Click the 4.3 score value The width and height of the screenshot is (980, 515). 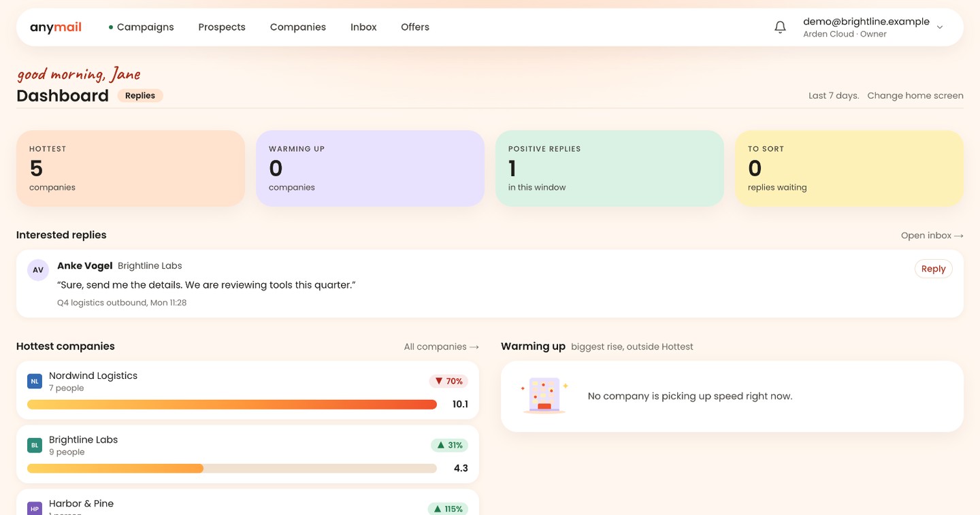point(461,469)
